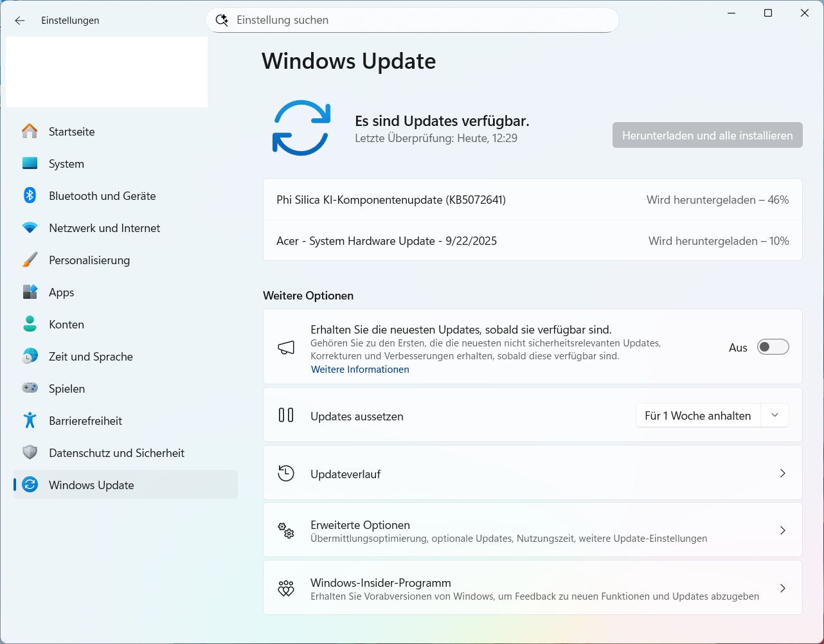
Task: Select Datenschutz und Sicherheit
Action: [x=125, y=452]
